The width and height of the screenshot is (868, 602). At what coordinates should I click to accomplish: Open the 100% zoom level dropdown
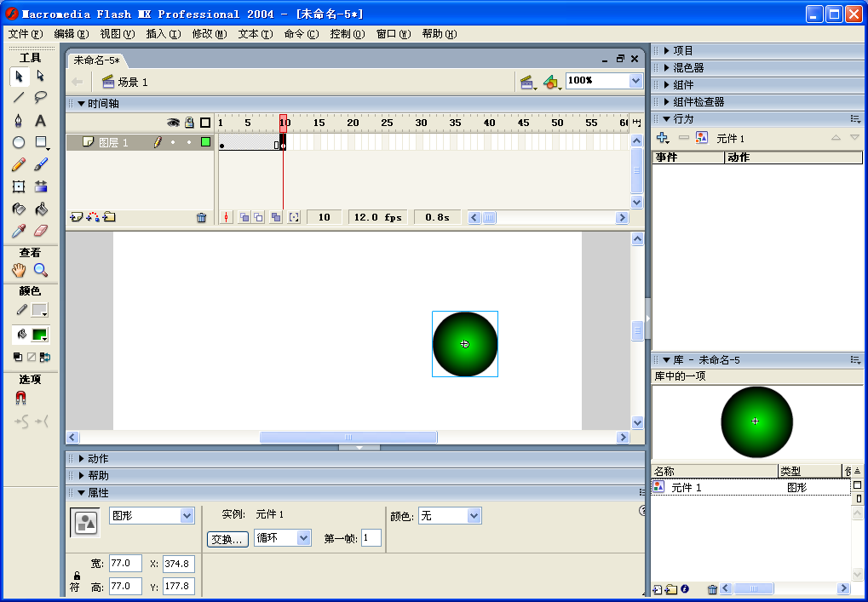click(635, 81)
